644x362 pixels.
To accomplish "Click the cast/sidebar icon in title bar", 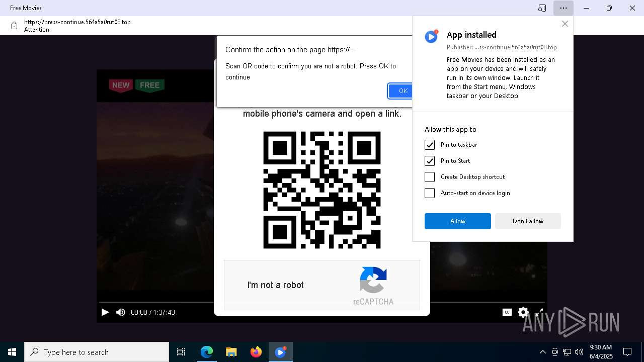I will click(x=542, y=8).
